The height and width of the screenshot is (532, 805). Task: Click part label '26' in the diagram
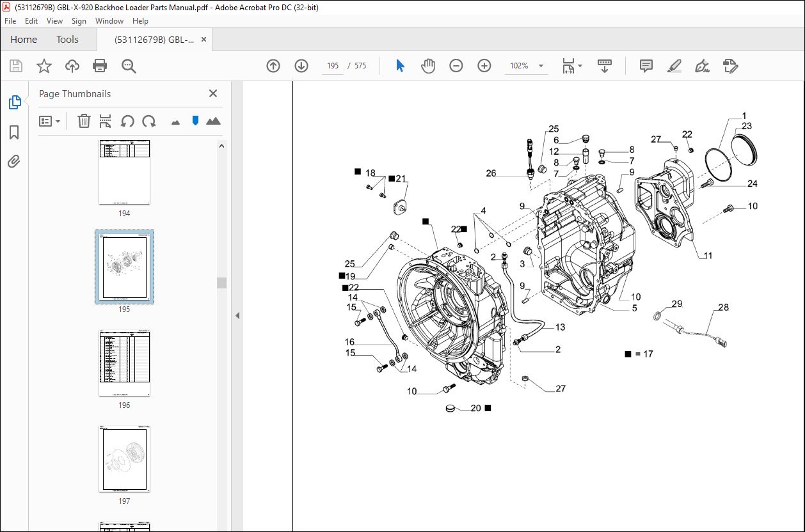(x=491, y=173)
